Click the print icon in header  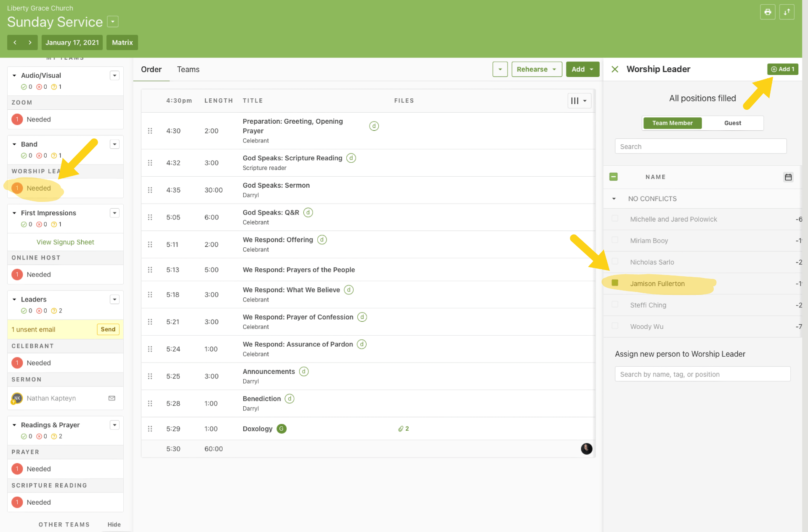click(768, 12)
